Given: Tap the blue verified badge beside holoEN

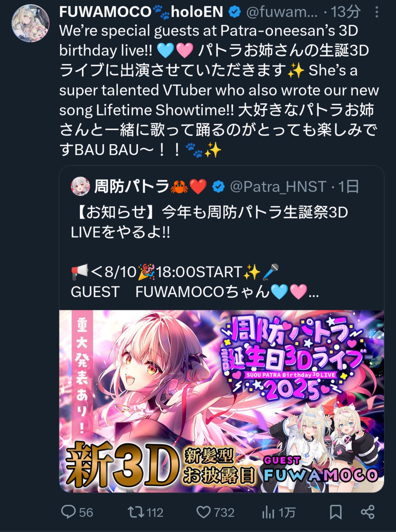Looking at the screenshot, I should [x=235, y=12].
